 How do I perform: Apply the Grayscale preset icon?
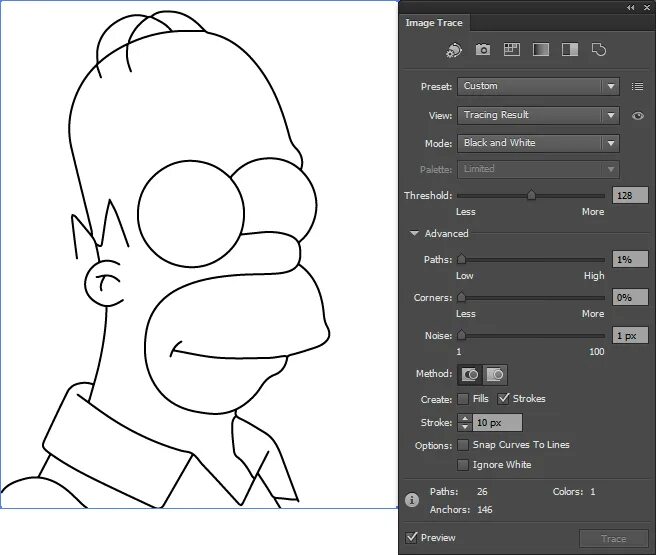[x=541, y=49]
